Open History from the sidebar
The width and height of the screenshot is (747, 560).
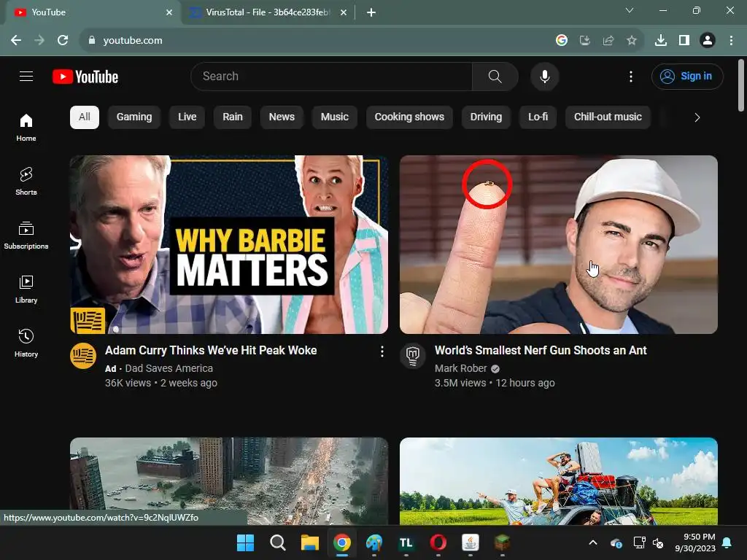[x=26, y=343]
